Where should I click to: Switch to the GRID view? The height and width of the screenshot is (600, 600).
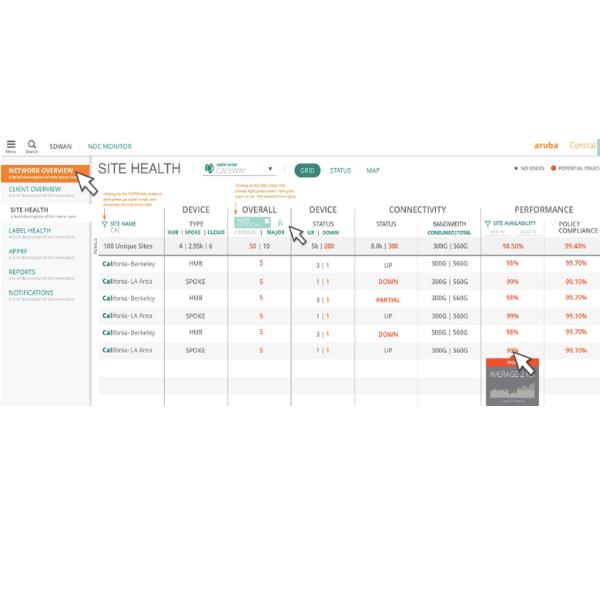point(307,171)
